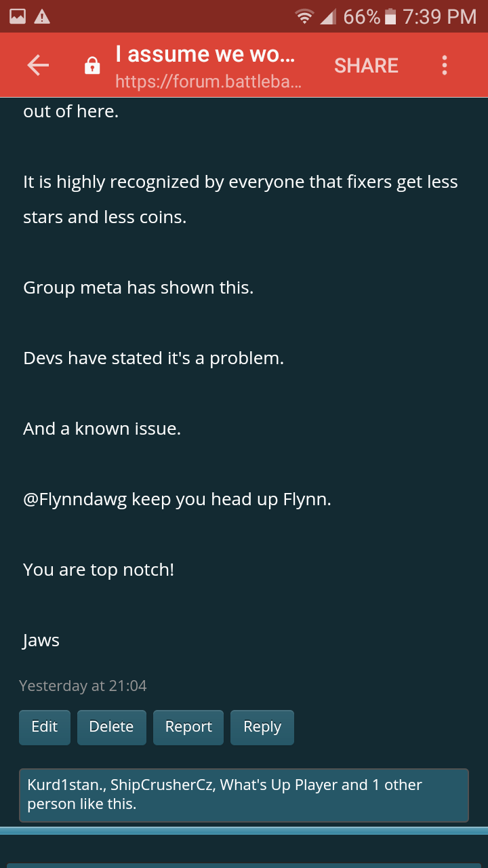
Task: Tap the Wi-Fi status icon
Action: click(x=305, y=16)
